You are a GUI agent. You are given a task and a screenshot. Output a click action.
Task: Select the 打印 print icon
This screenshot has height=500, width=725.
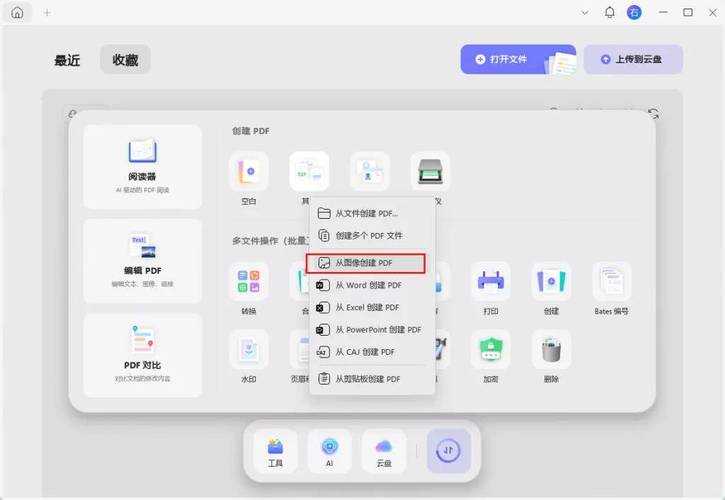pyautogui.click(x=490, y=283)
